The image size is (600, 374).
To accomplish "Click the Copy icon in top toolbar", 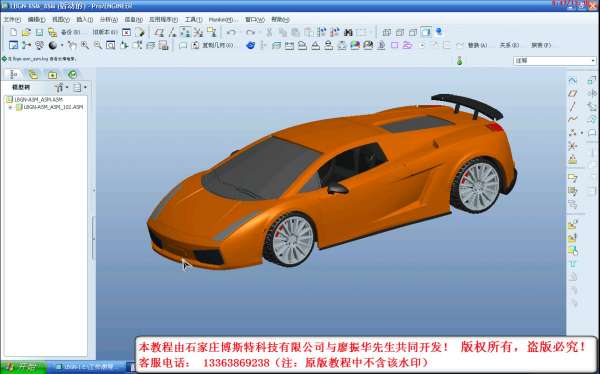I will (x=282, y=32).
